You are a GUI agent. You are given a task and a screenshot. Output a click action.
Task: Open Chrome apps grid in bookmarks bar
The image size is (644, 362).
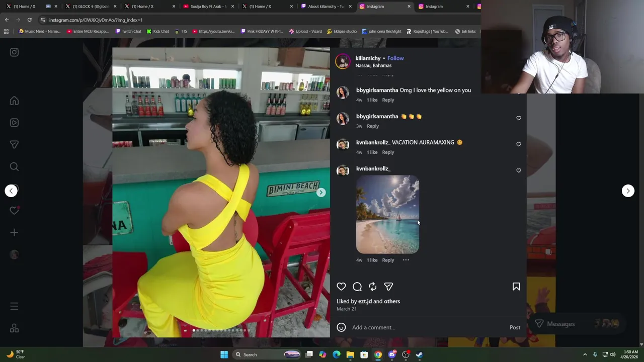tap(6, 31)
